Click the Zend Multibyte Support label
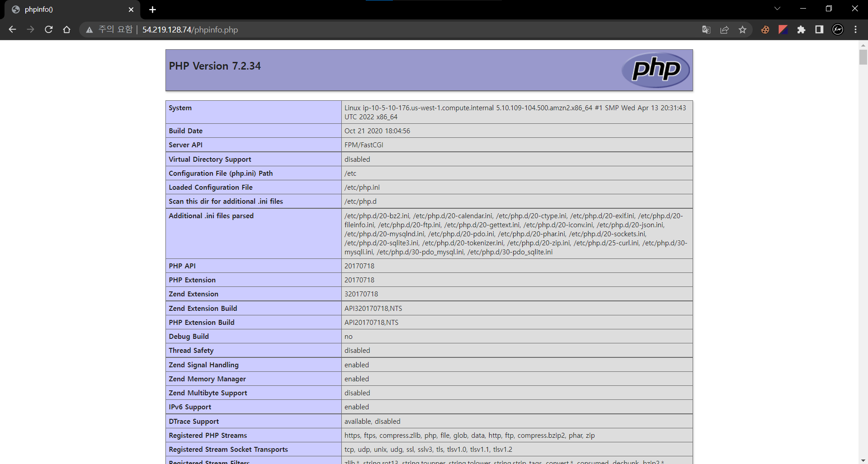 pyautogui.click(x=208, y=393)
